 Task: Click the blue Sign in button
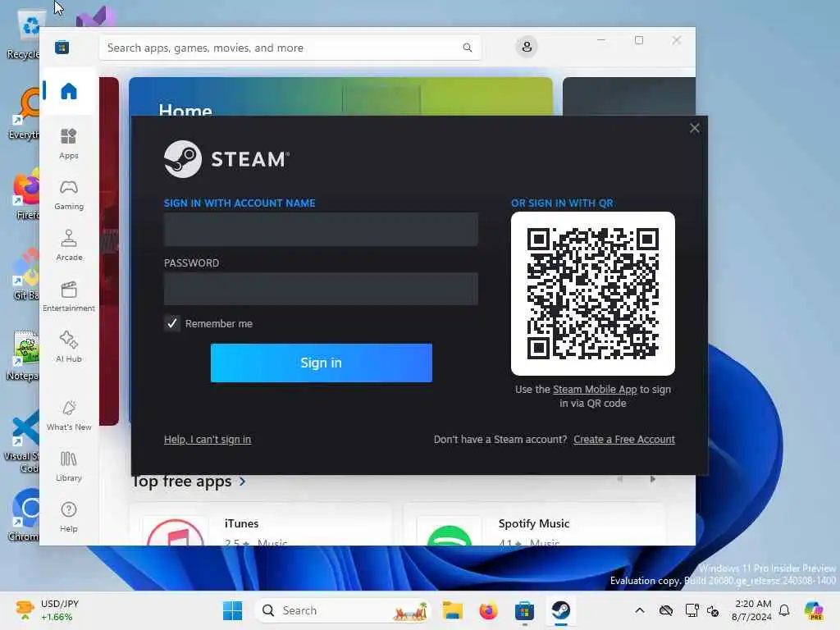[x=321, y=363]
